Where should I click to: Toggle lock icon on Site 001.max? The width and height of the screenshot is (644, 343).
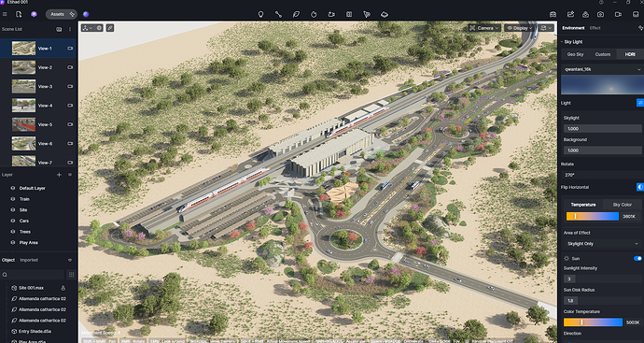[63, 288]
